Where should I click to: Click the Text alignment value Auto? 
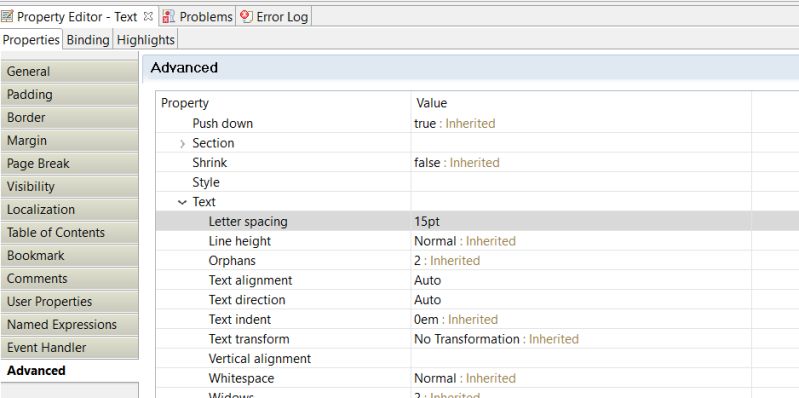428,280
